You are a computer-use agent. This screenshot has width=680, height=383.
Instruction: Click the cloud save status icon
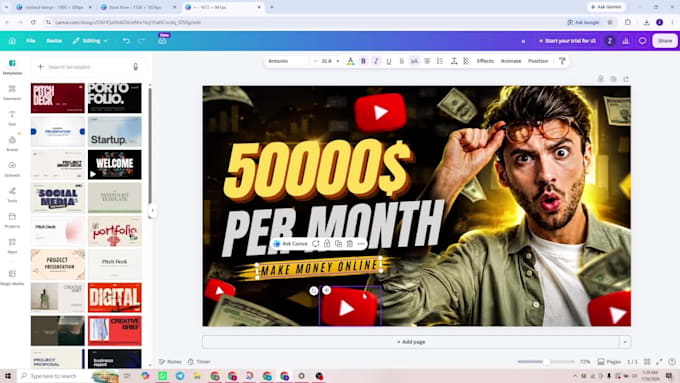tap(162, 41)
